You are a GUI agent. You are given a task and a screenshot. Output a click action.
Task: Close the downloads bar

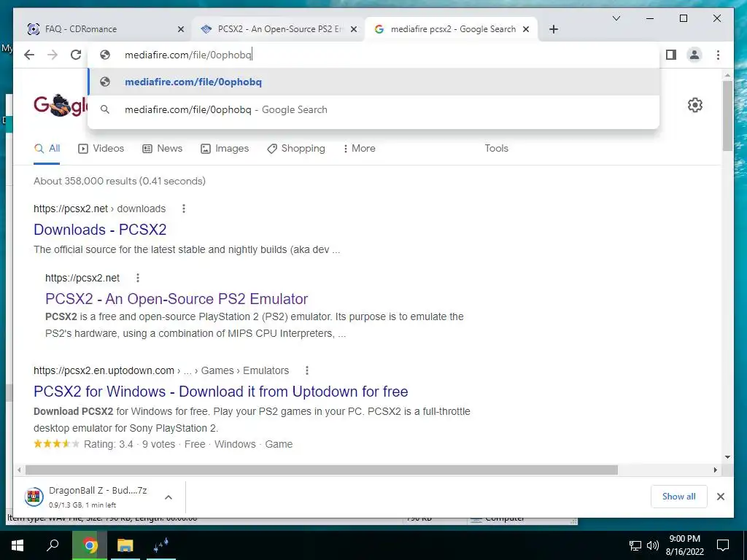tap(720, 497)
